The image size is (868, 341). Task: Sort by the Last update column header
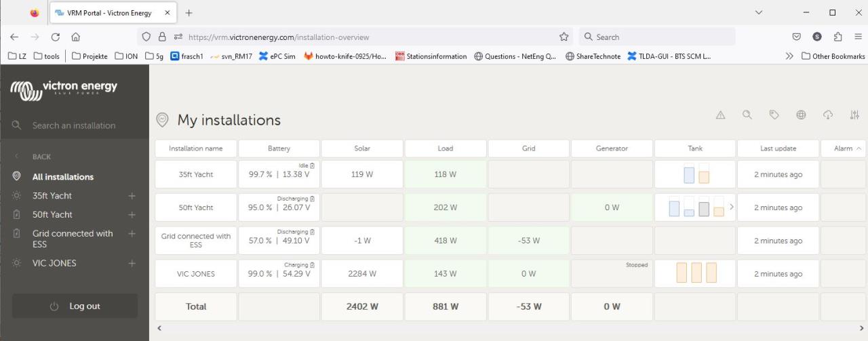click(778, 148)
